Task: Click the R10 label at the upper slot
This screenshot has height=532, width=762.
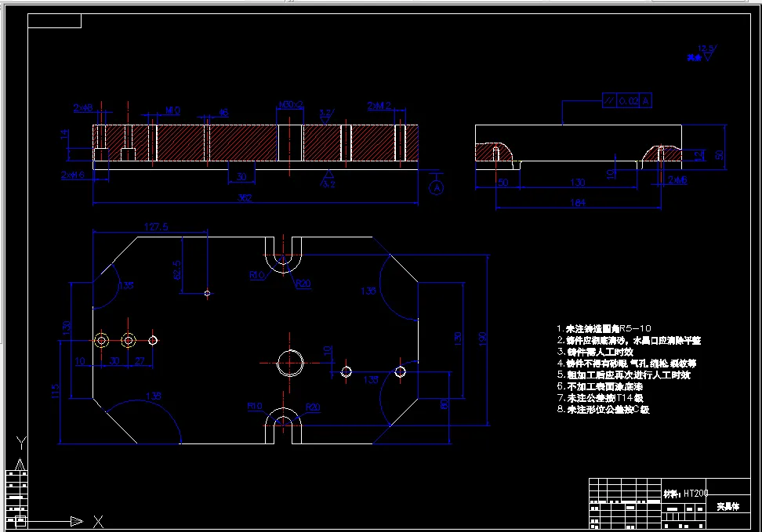Action: click(256, 275)
